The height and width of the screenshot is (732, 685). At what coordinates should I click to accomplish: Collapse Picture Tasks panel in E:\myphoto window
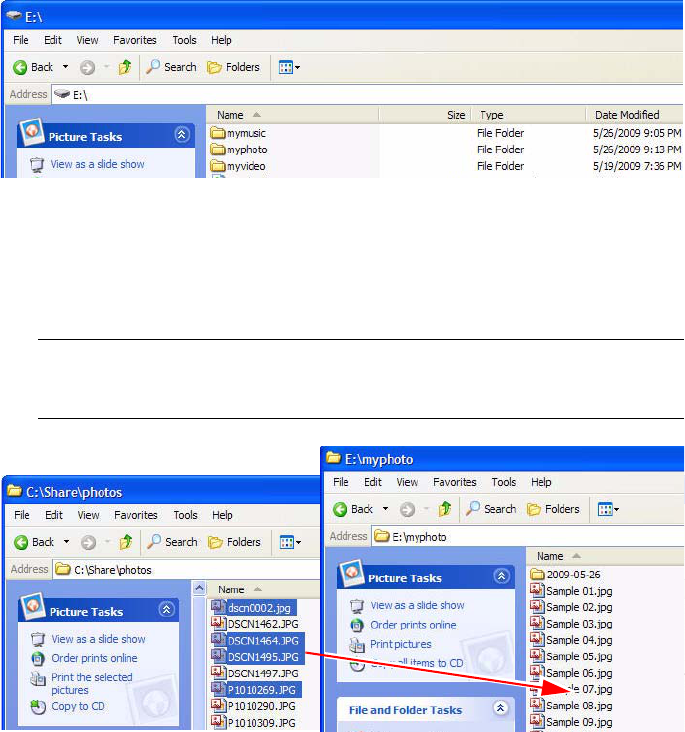coord(501,577)
